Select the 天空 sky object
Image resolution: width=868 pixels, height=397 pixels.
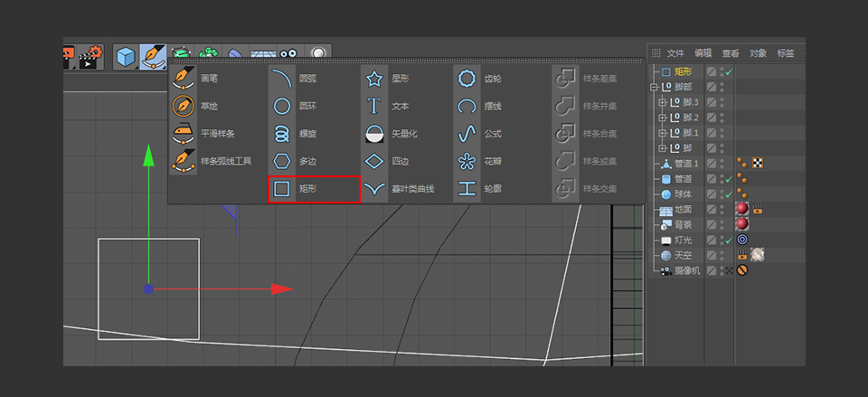click(684, 256)
